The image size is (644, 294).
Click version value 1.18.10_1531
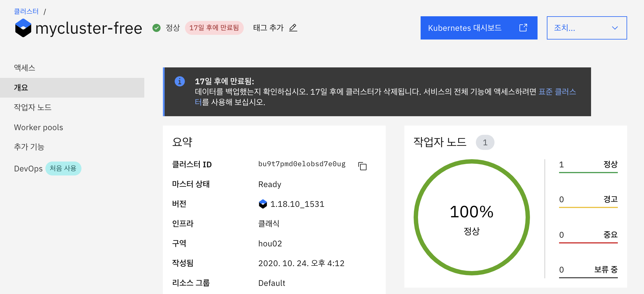coord(297,204)
